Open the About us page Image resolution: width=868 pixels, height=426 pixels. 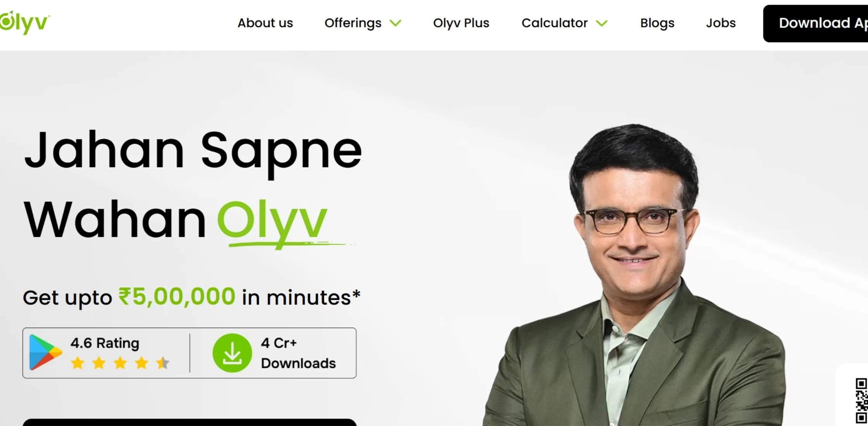(265, 23)
